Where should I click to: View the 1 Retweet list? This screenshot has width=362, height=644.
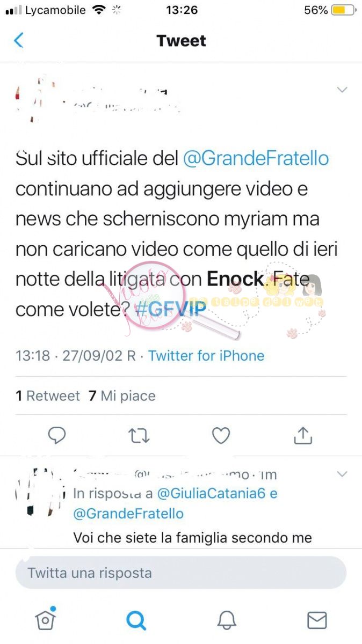coord(48,396)
